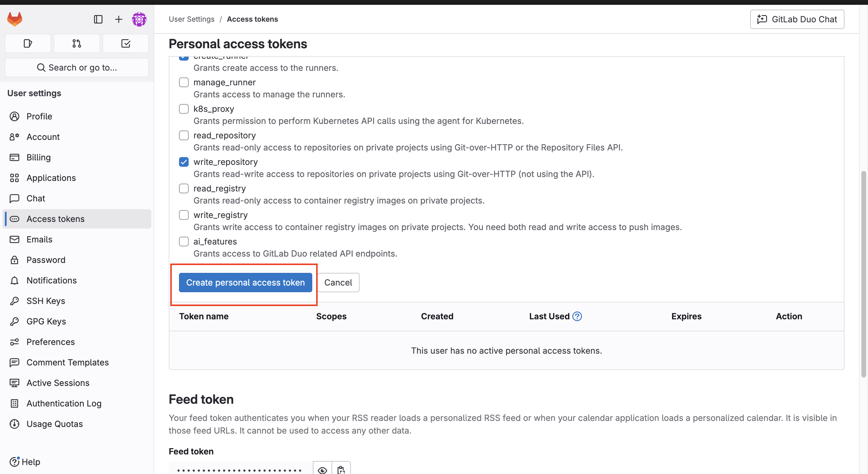Check the ai_features scope

(184, 242)
